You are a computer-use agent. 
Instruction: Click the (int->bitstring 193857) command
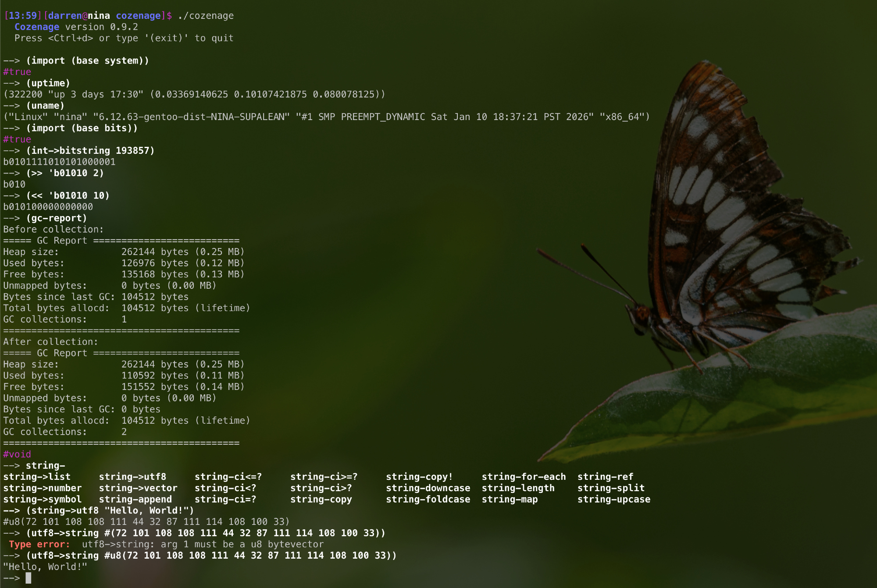pos(90,151)
